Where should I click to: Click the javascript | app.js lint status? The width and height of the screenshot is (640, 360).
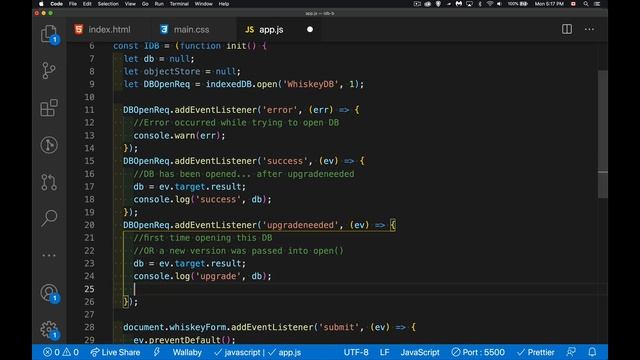pos(258,352)
